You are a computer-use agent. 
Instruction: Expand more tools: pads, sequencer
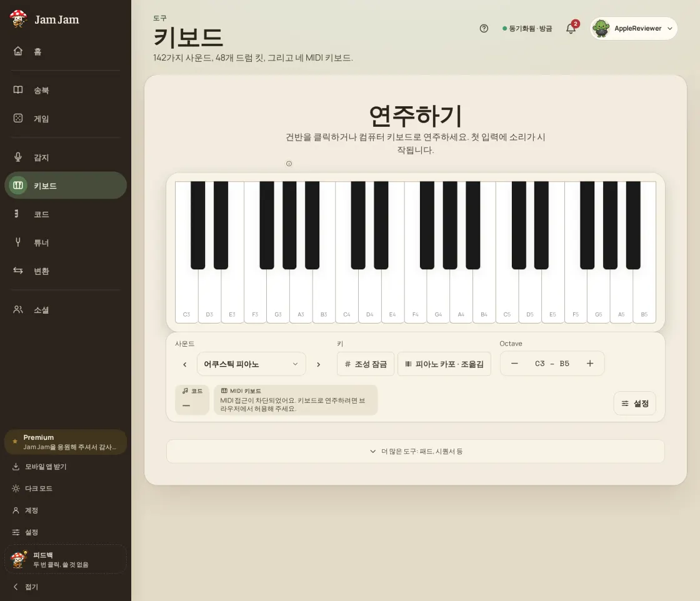pyautogui.click(x=416, y=452)
